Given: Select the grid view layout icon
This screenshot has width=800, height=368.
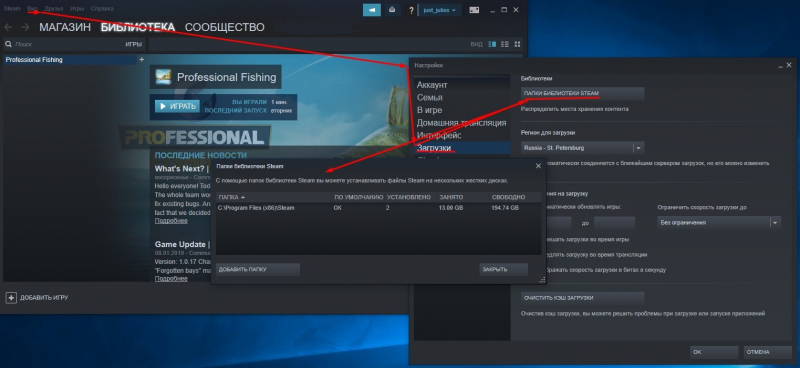Looking at the screenshot, I should [517, 44].
